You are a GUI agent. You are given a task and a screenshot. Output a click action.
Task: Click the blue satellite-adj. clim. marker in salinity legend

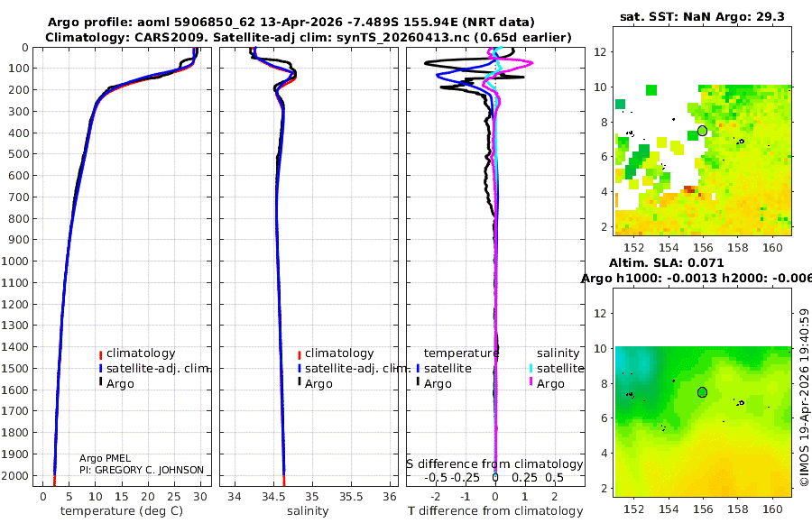(300, 369)
